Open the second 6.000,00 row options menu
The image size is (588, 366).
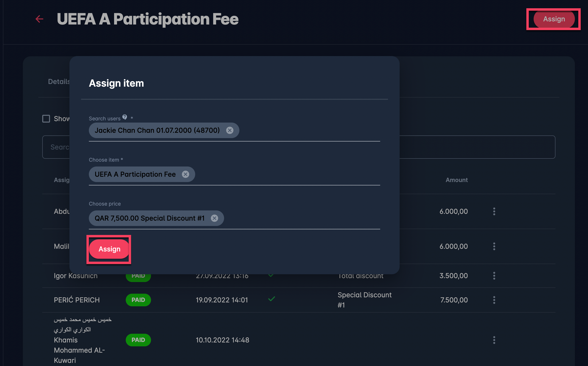pos(494,246)
